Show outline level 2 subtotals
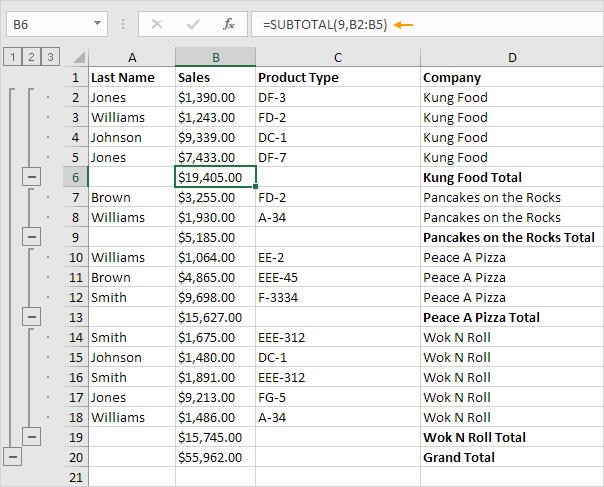Image resolution: width=604 pixels, height=487 pixels. (31, 57)
